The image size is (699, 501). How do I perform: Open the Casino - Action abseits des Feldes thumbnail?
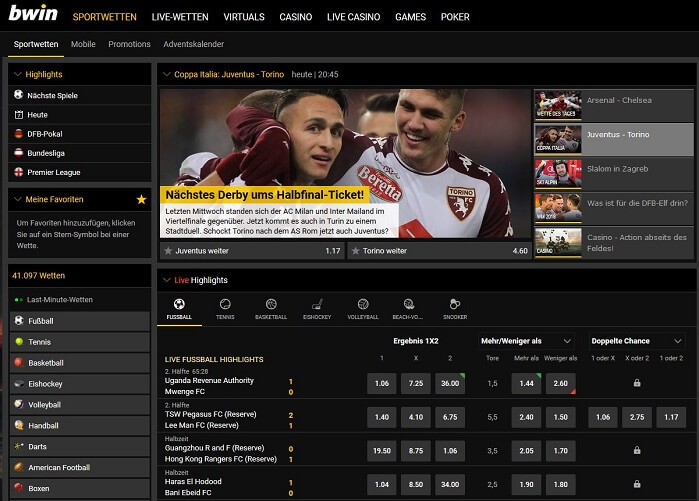(x=558, y=242)
